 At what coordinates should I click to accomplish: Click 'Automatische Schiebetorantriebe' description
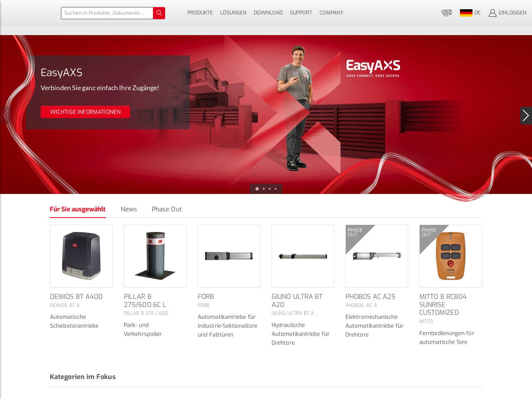[74, 321]
